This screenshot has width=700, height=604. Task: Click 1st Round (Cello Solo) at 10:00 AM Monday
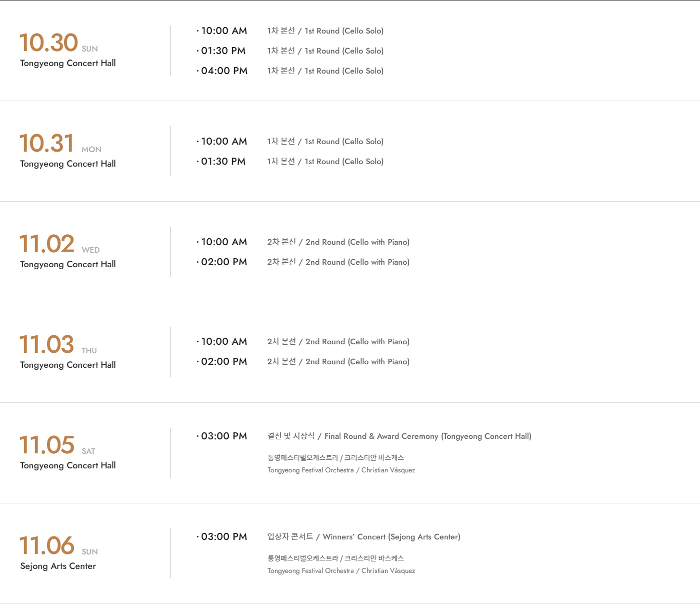(x=325, y=142)
